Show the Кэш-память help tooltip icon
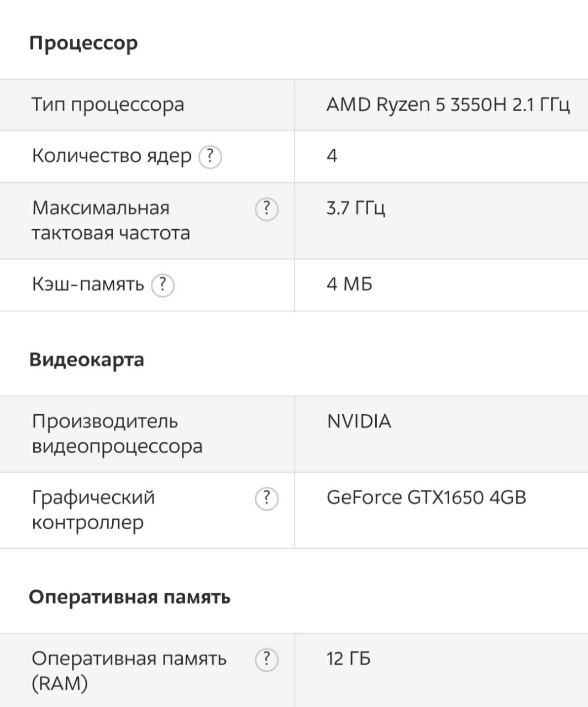 162,285
